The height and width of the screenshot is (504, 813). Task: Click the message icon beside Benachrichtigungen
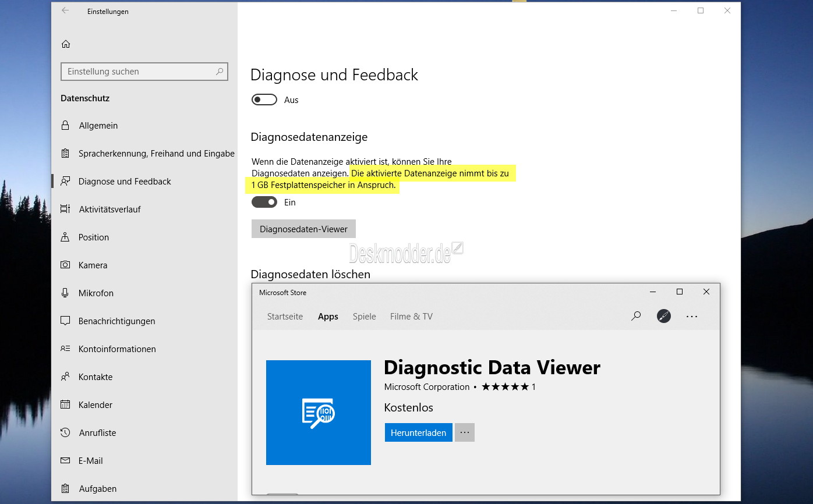(66, 321)
